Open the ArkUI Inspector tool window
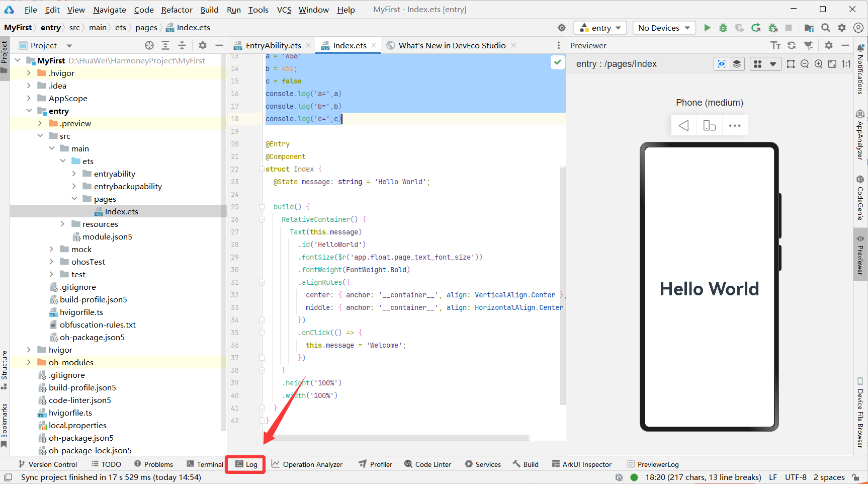This screenshot has width=868, height=484. click(x=581, y=464)
